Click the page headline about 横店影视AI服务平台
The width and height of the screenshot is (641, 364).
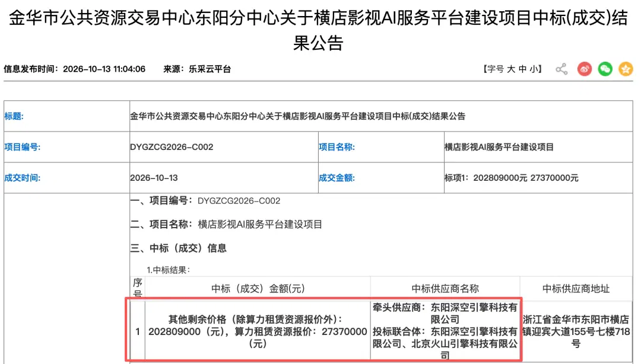click(x=318, y=30)
